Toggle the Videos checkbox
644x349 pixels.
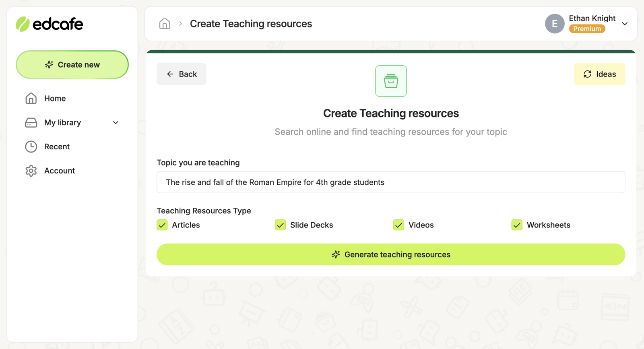[x=398, y=225]
